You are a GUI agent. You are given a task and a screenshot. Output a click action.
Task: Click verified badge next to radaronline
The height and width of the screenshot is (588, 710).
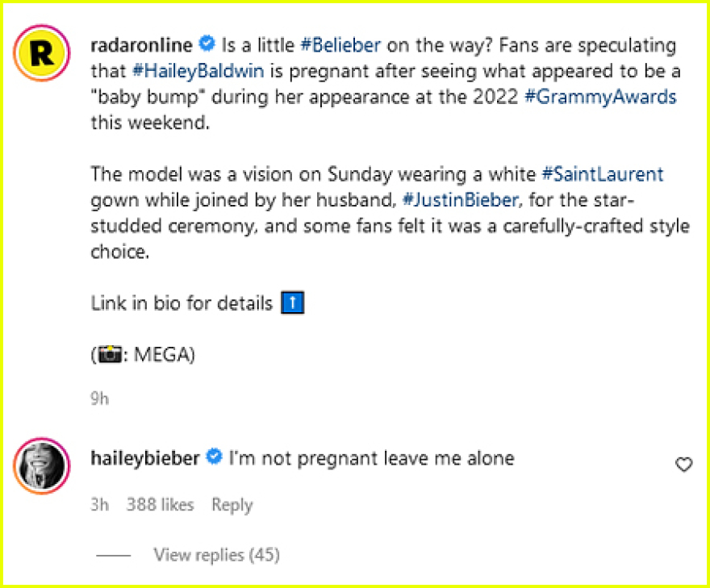(x=207, y=45)
